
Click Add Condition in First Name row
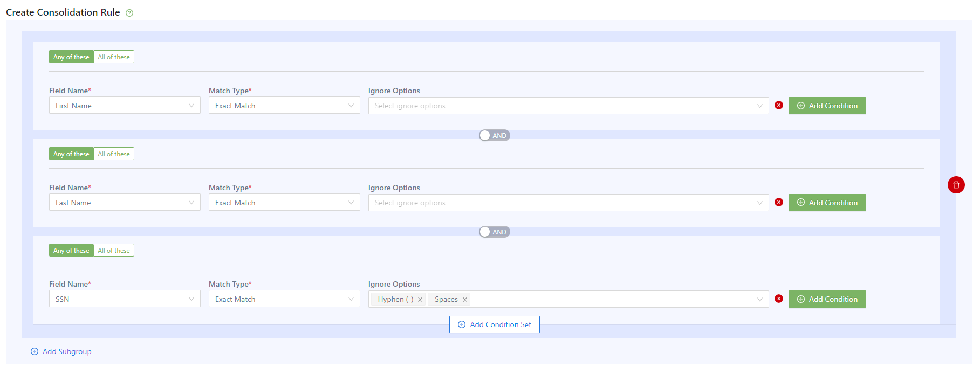point(827,106)
